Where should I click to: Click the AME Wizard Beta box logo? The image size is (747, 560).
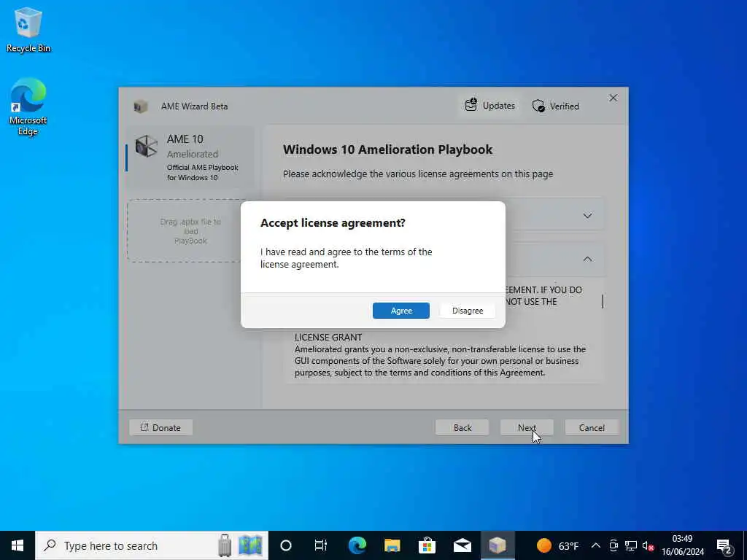(141, 106)
